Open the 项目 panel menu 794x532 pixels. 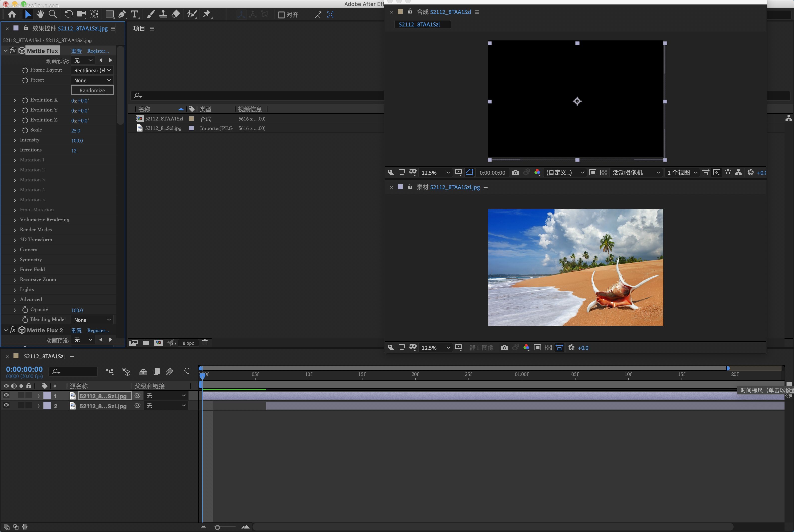pos(152,28)
